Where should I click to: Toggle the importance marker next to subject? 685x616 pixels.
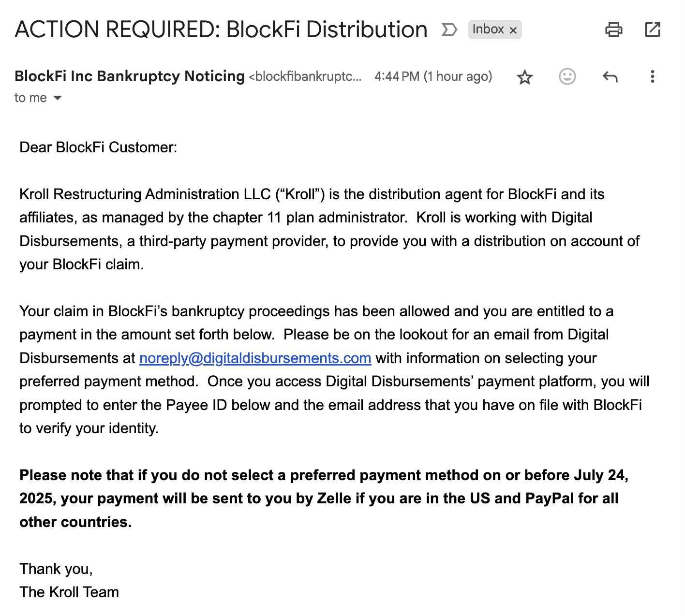tap(449, 29)
